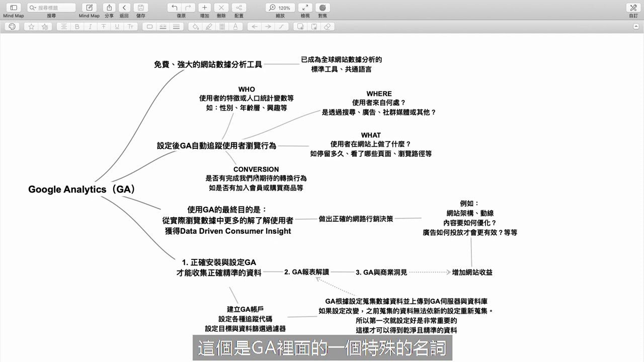
Task: Select the node 3. GA與商業洞見
Action: 381,272
